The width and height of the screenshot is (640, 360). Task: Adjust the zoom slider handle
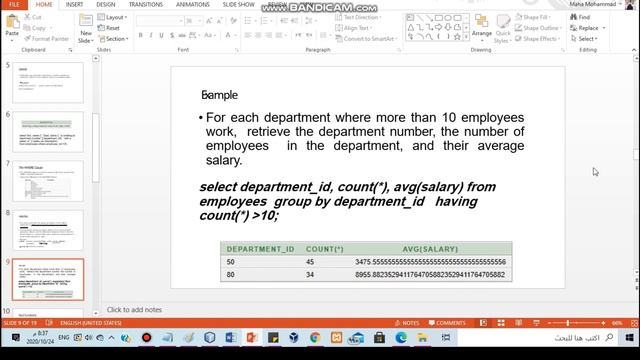pos(568,323)
